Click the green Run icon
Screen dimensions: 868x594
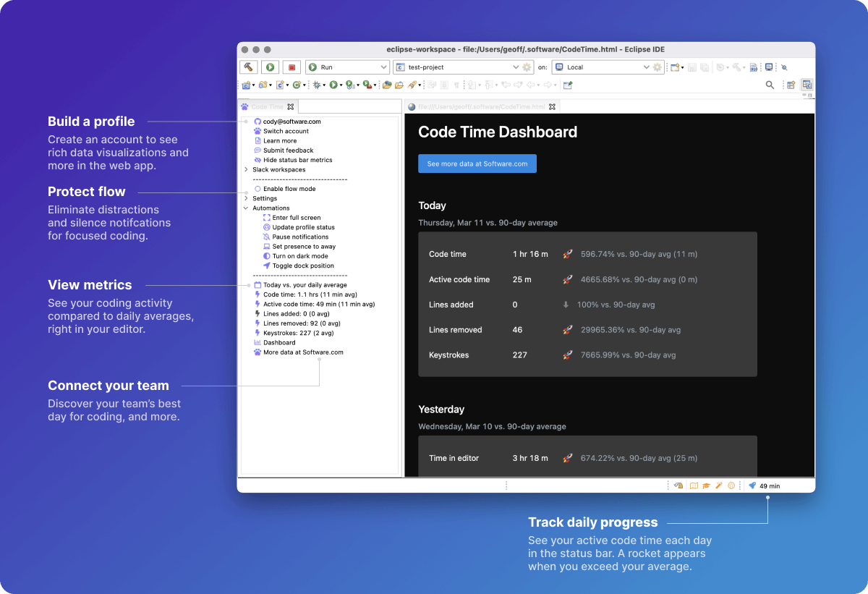pyautogui.click(x=269, y=67)
